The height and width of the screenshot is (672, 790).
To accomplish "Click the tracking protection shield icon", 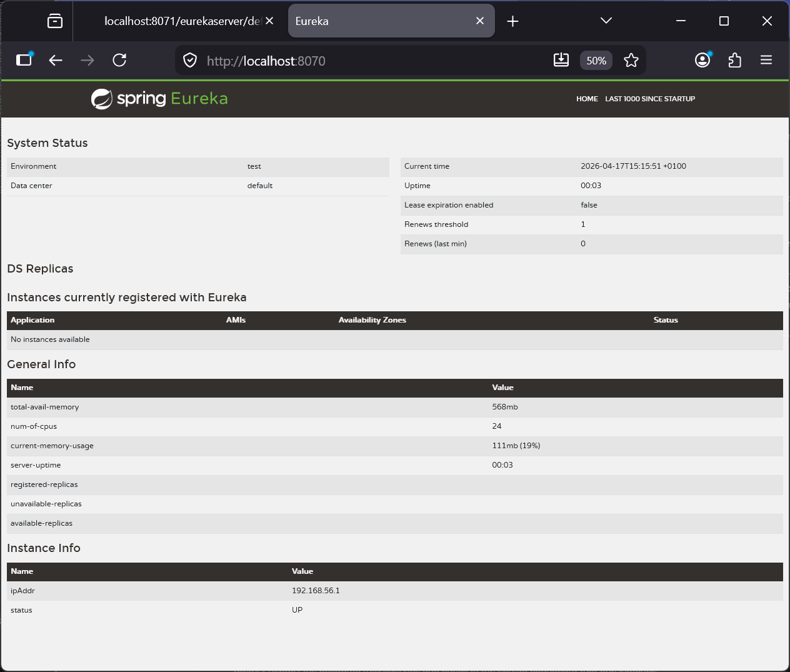I will 190,61.
